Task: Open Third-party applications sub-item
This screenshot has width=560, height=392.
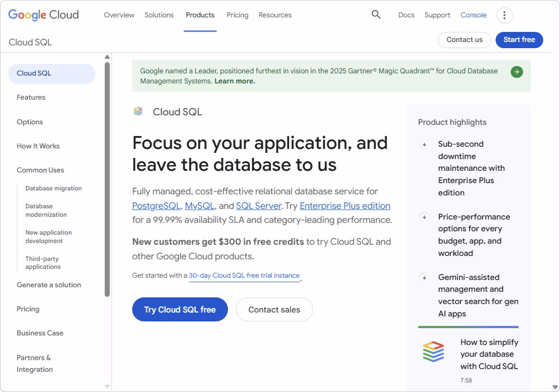Action: 43,263
